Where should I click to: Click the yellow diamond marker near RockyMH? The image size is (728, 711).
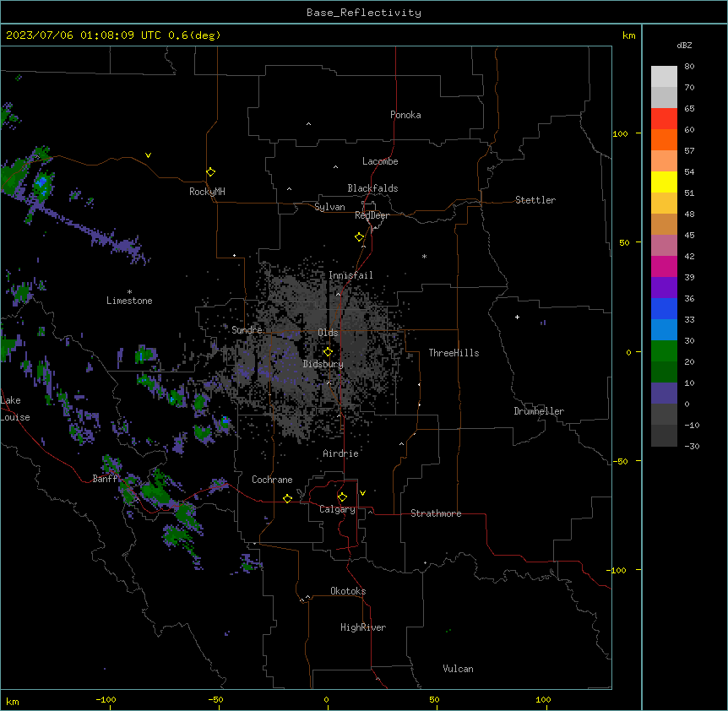[x=211, y=172]
